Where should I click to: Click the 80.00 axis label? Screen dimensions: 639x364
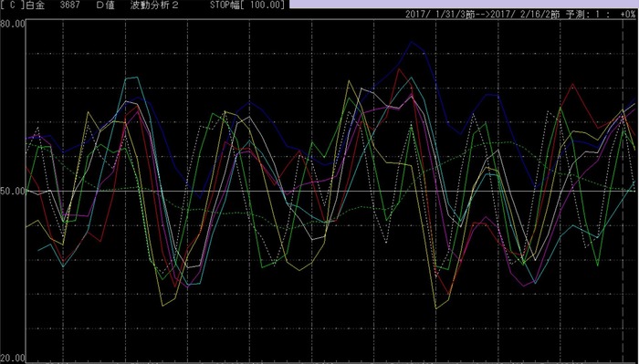click(13, 24)
